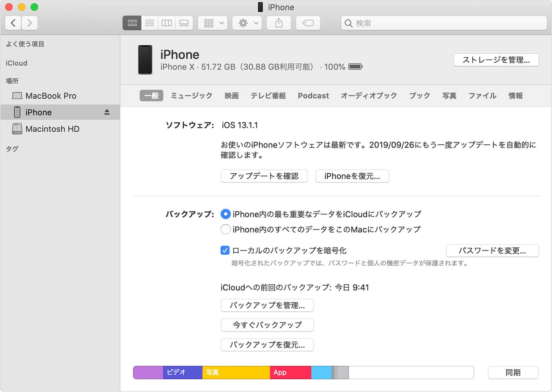The height and width of the screenshot is (392, 552).
Task: Click the iOS 13.1.1 version text
Action: point(240,125)
